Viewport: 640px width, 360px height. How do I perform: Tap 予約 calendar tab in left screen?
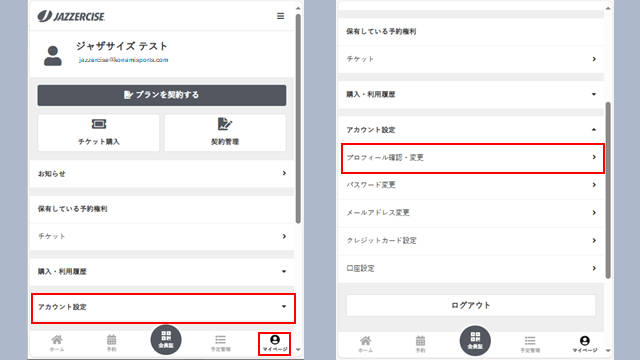pos(111,343)
